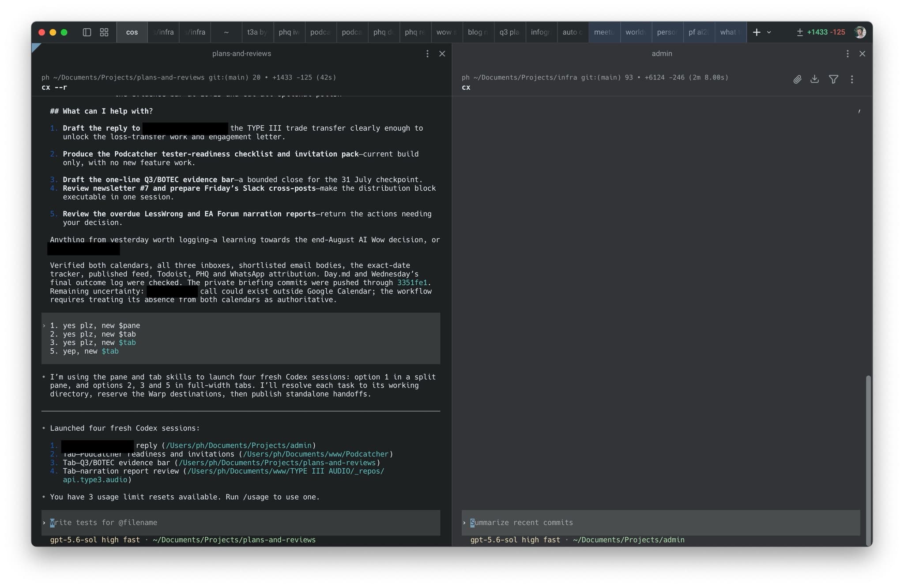
Task: Switch to the cos tab
Action: tap(132, 32)
